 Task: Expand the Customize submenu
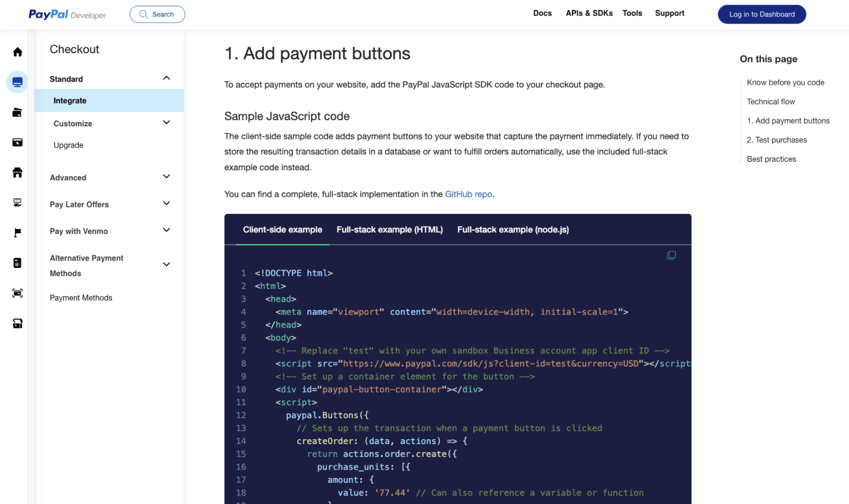[166, 123]
